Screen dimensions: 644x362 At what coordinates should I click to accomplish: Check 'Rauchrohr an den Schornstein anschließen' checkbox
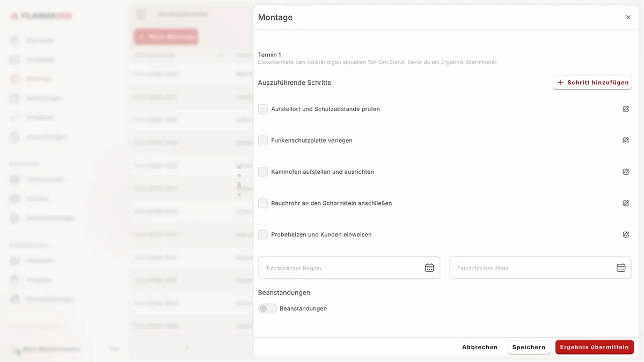(x=263, y=203)
